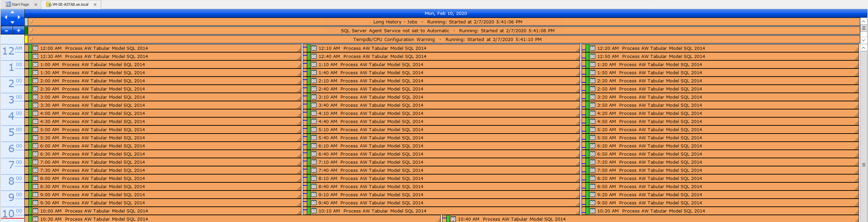Close the VM-SE-ASTAB.se.local tab
868x222 pixels.
(x=95, y=5)
